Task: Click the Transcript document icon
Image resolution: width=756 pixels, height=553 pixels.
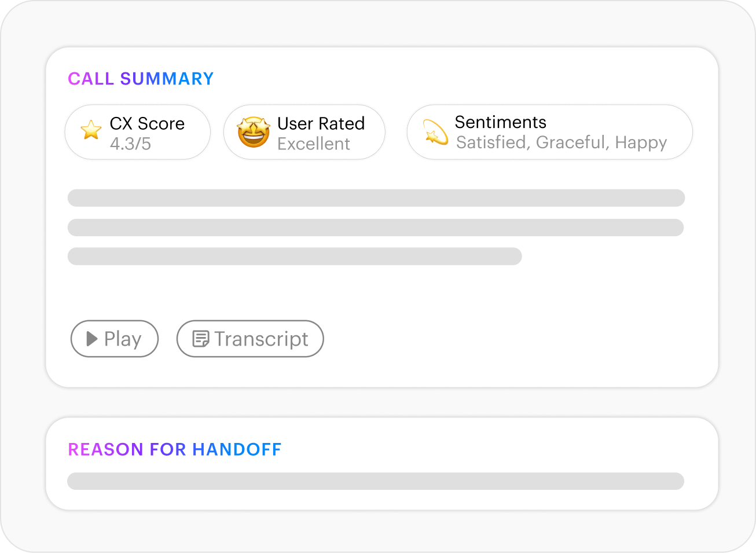Action: [200, 339]
